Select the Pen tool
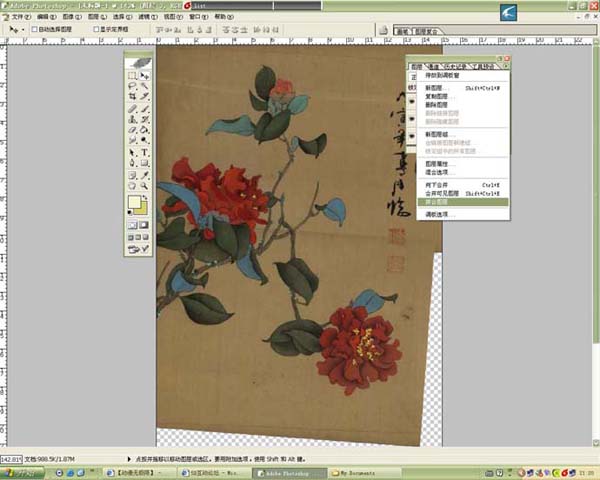 pyautogui.click(x=133, y=163)
